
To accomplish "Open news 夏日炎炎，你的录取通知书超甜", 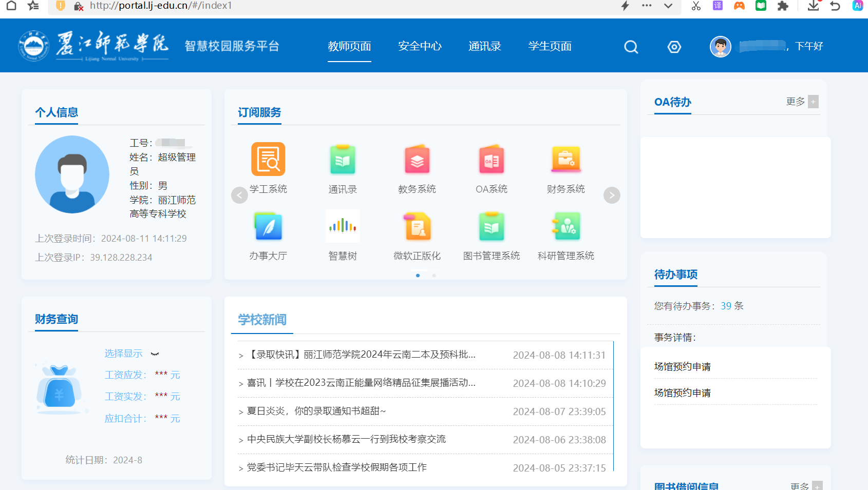I will 316,411.
